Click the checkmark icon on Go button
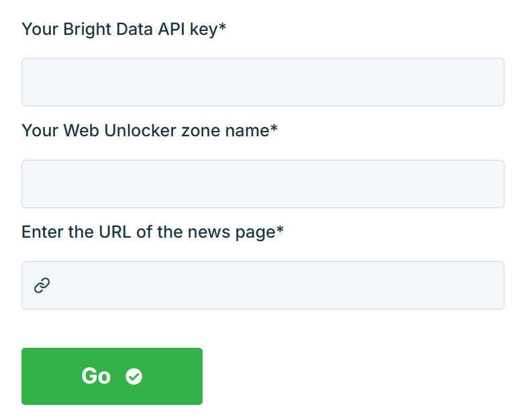 134,377
